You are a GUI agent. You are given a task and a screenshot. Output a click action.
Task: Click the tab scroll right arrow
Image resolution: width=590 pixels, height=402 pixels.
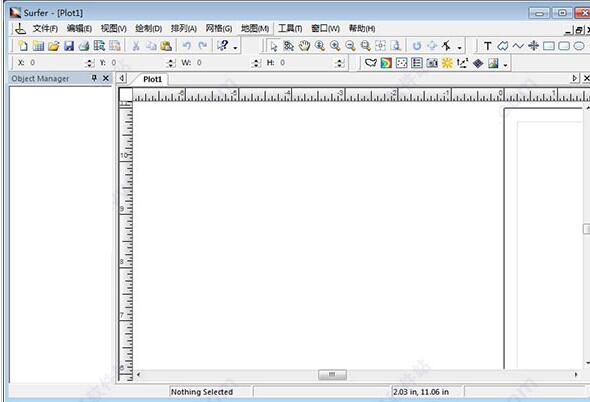click(574, 78)
